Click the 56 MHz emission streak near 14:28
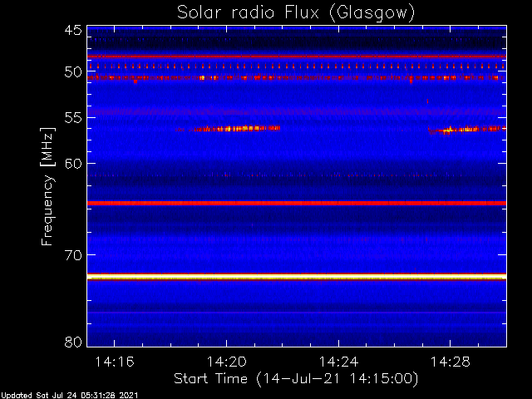Screen dimensions: 532x399 coord(467,130)
